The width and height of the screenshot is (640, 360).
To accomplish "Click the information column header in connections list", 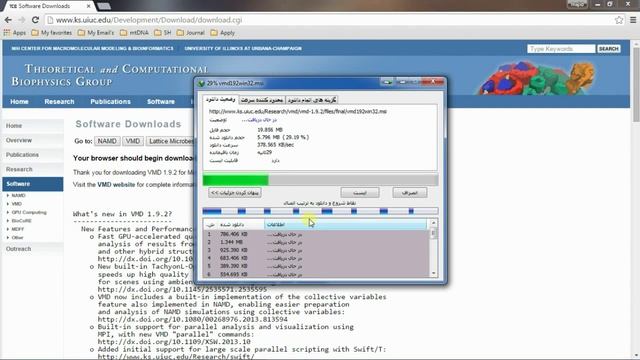I will pyautogui.click(x=346, y=224).
